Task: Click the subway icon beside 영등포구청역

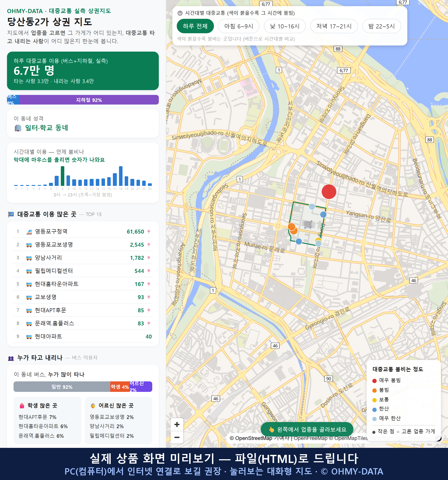Action: (x=29, y=232)
